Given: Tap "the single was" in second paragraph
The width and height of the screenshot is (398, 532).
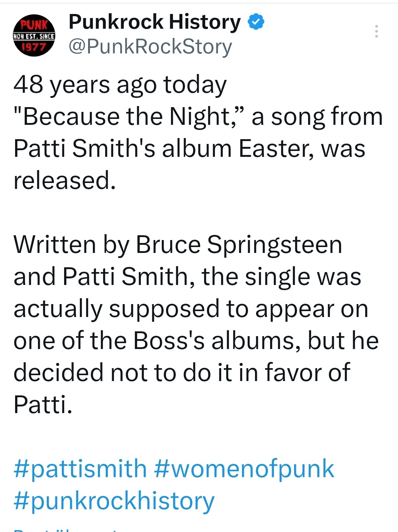Looking at the screenshot, I should (x=281, y=276).
